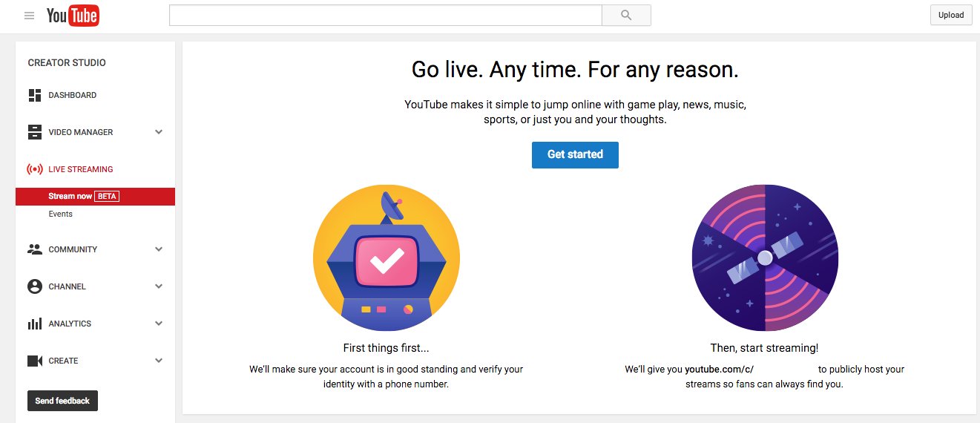Click the Live Streaming broadcast icon
Image resolution: width=980 pixels, height=423 pixels.
click(35, 169)
